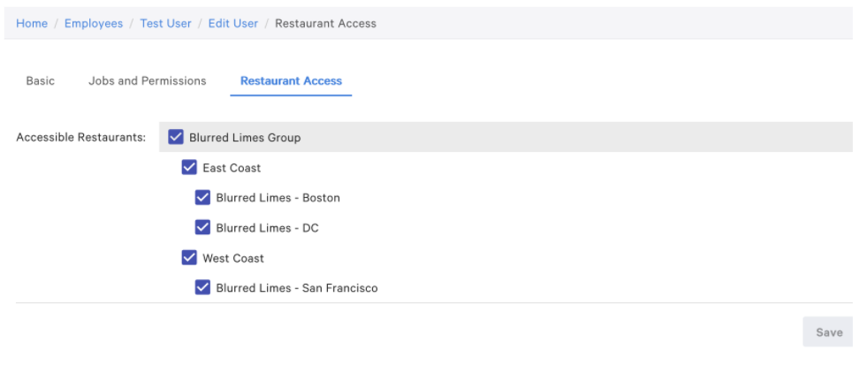Navigate to Test User breadcrumb link
Viewport: 868px width, 373px height.
[165, 24]
